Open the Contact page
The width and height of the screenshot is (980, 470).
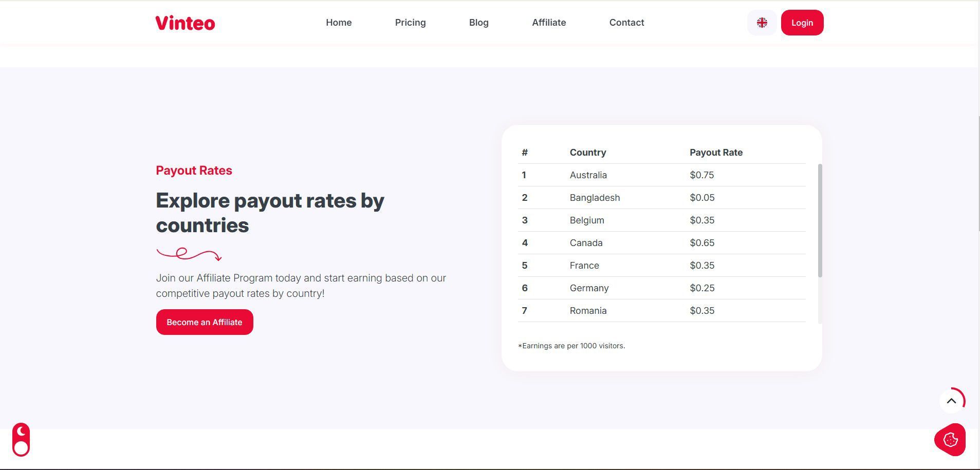tap(626, 23)
